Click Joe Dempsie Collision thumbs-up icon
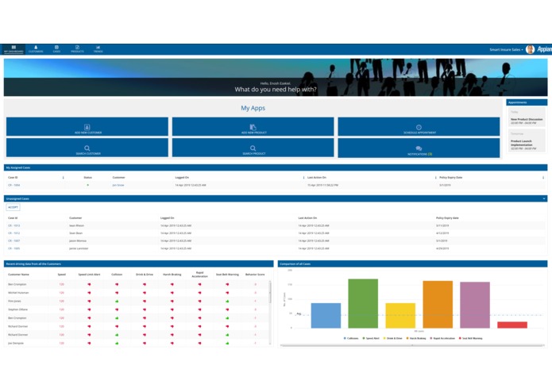Screen dimensions: 552x392 (x=117, y=343)
